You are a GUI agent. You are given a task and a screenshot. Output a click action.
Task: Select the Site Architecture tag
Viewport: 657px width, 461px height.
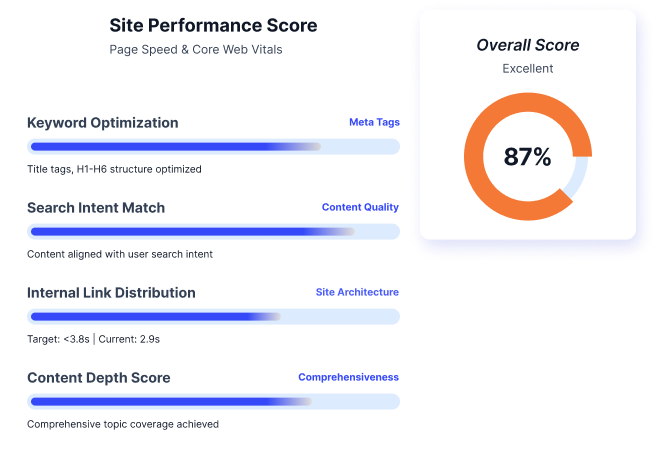pos(357,292)
